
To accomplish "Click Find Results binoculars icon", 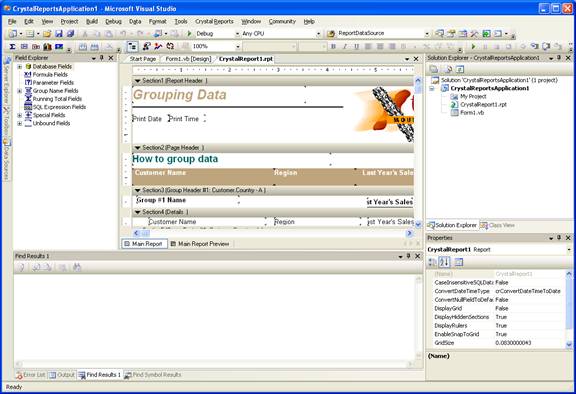I will (77, 267).
